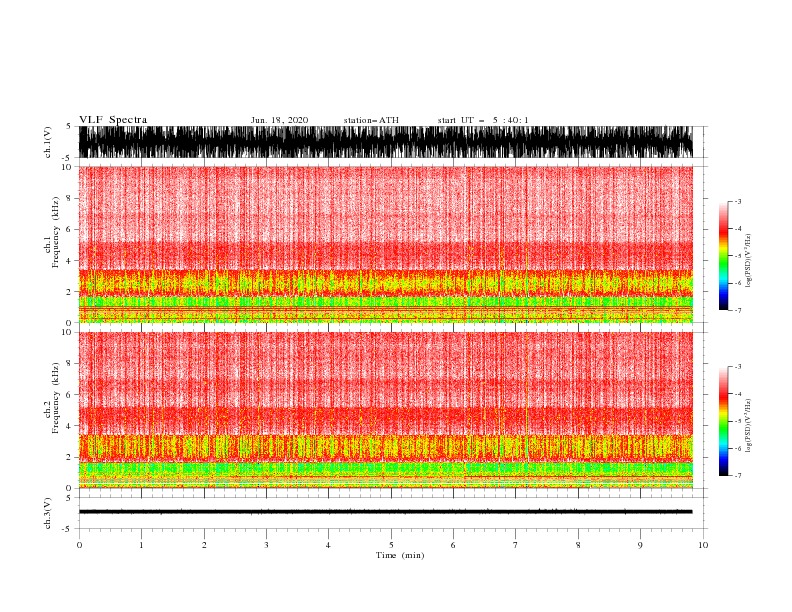Click tick label "1" on the time axis
This screenshot has height=612, width=792.
pyautogui.click(x=141, y=545)
